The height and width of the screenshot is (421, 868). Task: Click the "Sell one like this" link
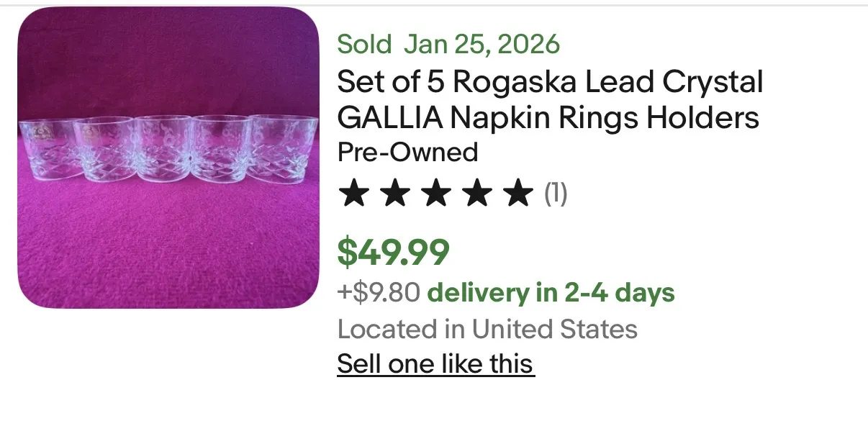coord(435,363)
